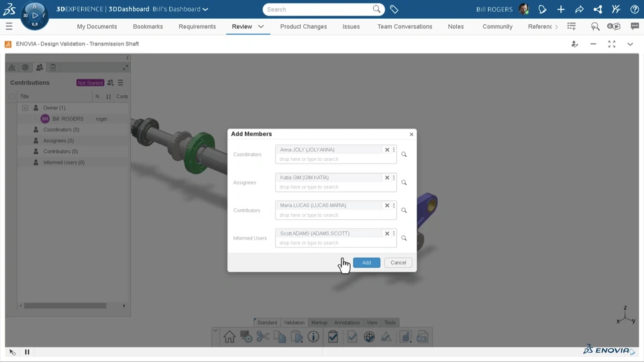Select Bill ROGERS in the Owner list
Screen dimensions: 644x362
[x=68, y=119]
